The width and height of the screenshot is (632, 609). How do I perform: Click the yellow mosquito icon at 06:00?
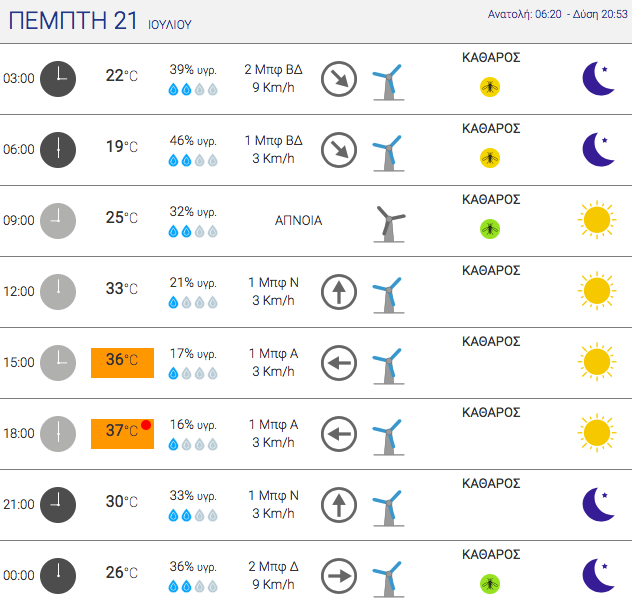490,158
